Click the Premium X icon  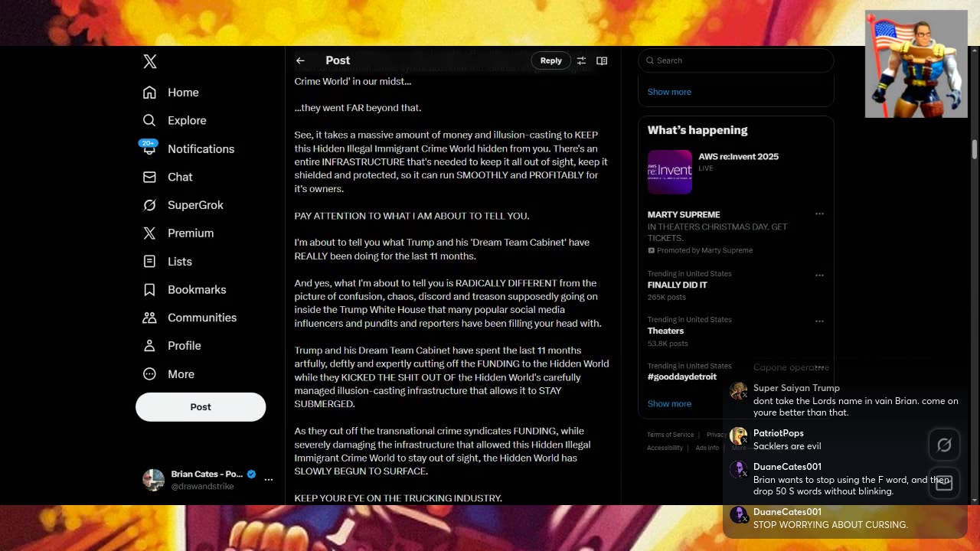[x=149, y=233]
